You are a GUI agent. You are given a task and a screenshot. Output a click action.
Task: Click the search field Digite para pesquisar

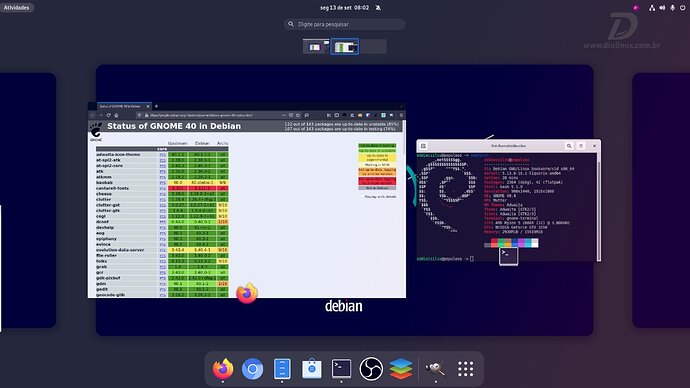click(x=345, y=24)
